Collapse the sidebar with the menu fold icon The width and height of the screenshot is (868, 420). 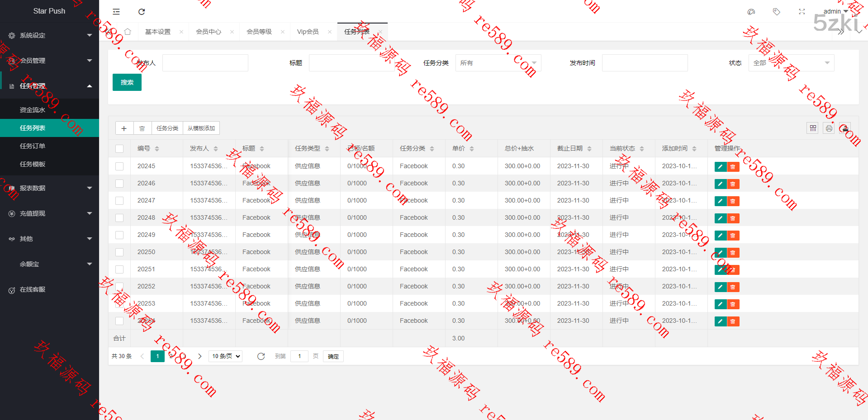(116, 12)
